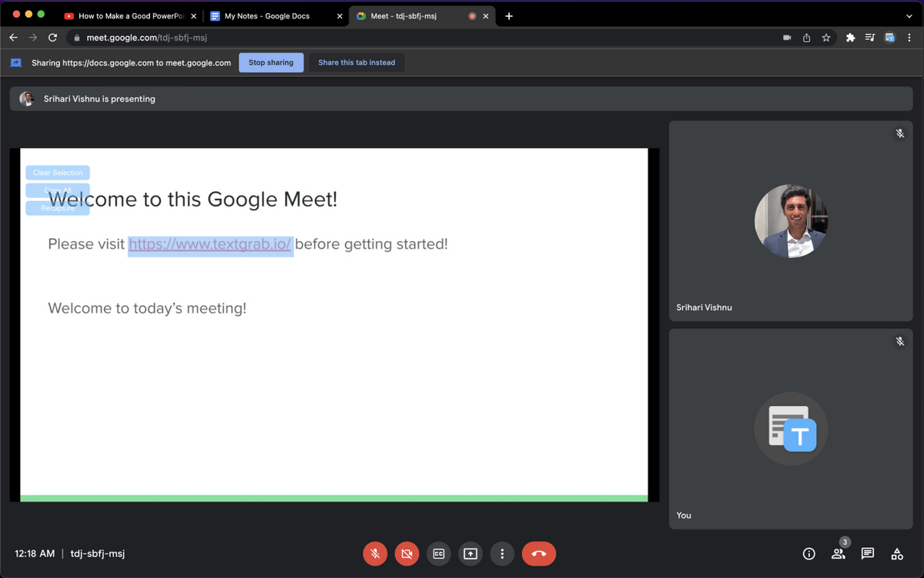Image resolution: width=924 pixels, height=578 pixels.
Task: Turn on the camera in the call controls
Action: [x=407, y=553]
